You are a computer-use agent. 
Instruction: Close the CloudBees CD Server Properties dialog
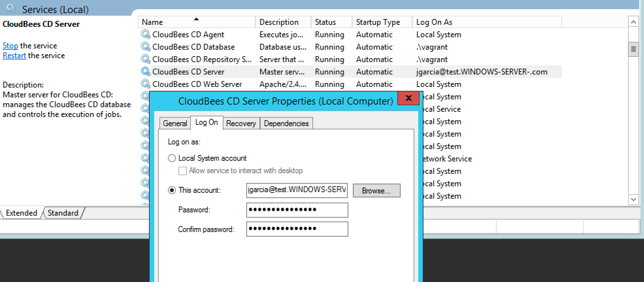pos(408,98)
